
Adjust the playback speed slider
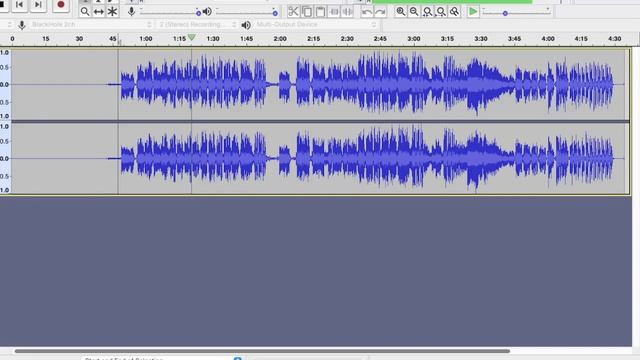516,13
